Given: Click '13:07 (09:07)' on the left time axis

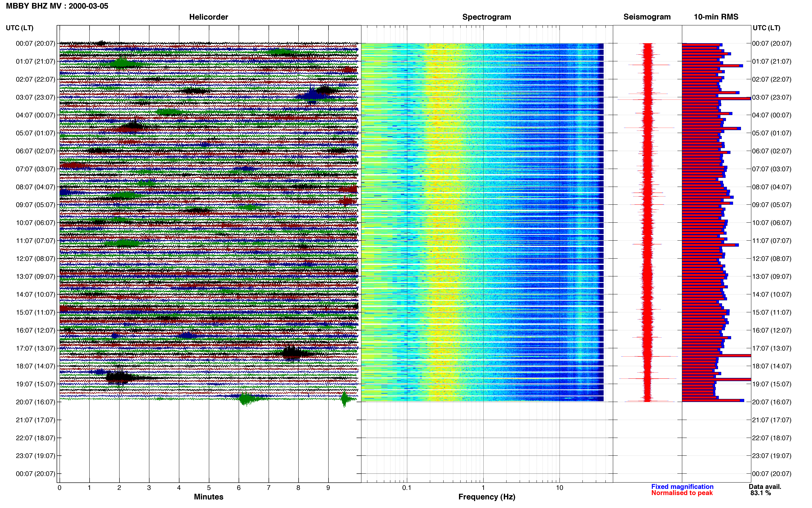Looking at the screenshot, I should click(x=35, y=277).
